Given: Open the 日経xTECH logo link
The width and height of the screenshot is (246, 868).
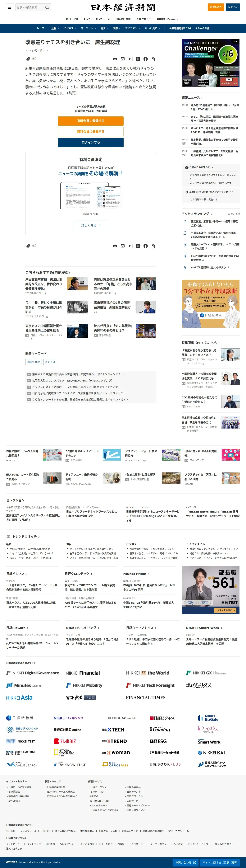Looking at the screenshot, I should point(113,730).
